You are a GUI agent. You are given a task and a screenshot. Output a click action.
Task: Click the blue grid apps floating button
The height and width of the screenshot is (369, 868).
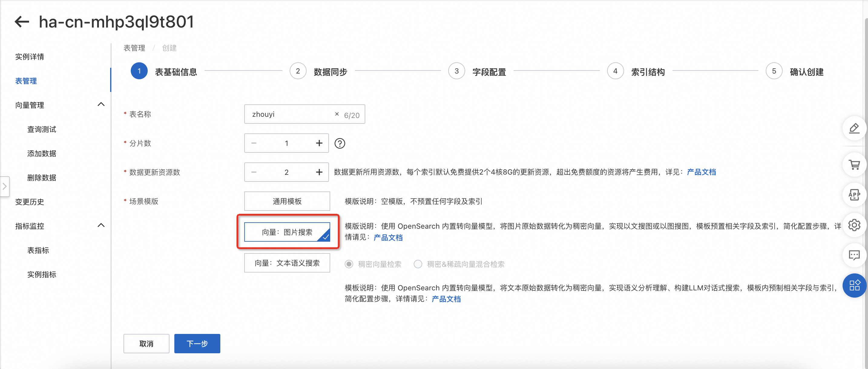click(854, 286)
